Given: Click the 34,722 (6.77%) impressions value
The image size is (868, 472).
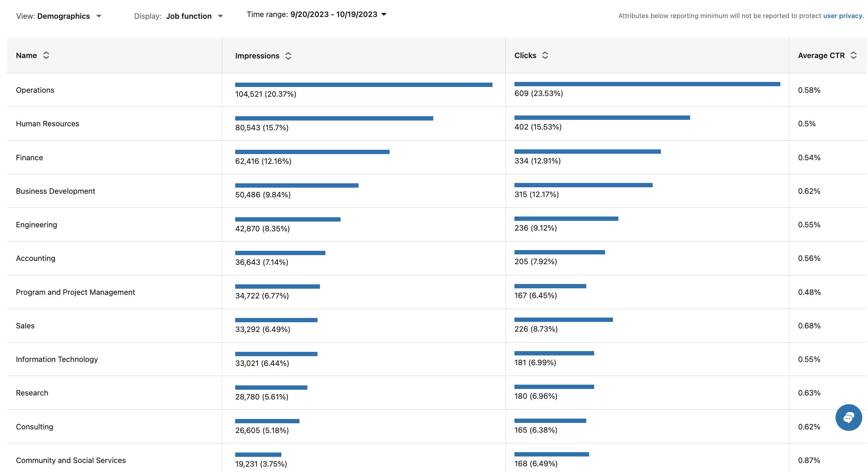Looking at the screenshot, I should click(x=262, y=296).
